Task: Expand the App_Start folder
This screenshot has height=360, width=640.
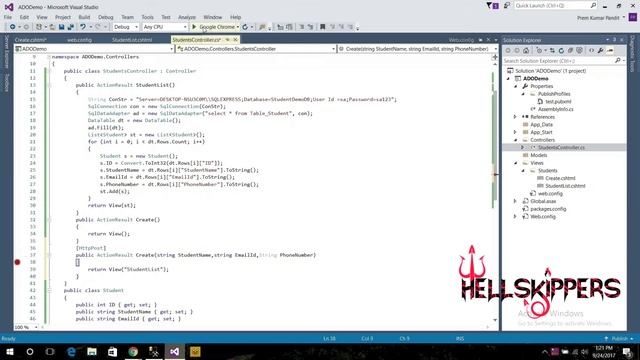Action: coord(515,132)
